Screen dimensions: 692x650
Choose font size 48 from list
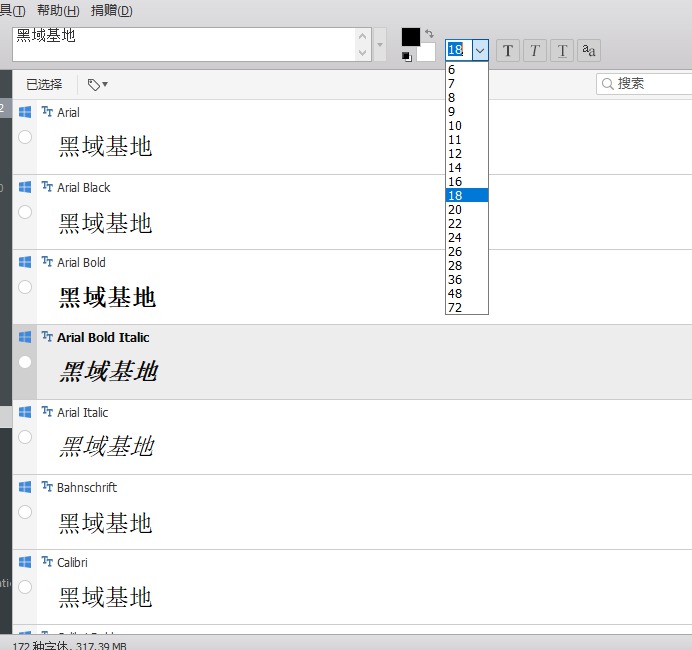click(x=466, y=293)
